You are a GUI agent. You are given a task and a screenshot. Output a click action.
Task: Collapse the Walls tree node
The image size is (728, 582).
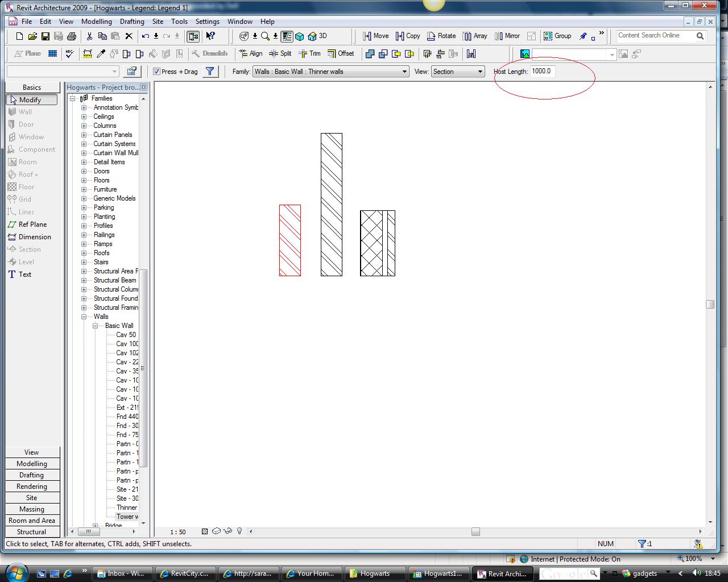click(x=84, y=317)
